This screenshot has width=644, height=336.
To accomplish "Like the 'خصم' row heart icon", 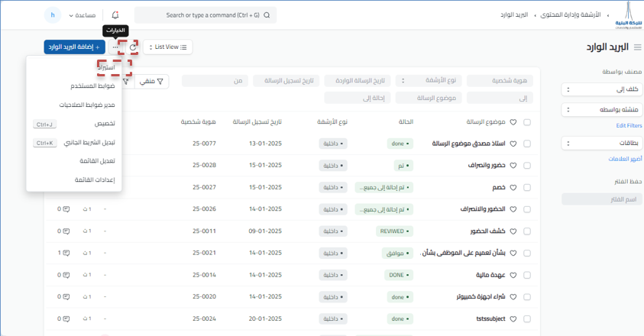I will 513,187.
